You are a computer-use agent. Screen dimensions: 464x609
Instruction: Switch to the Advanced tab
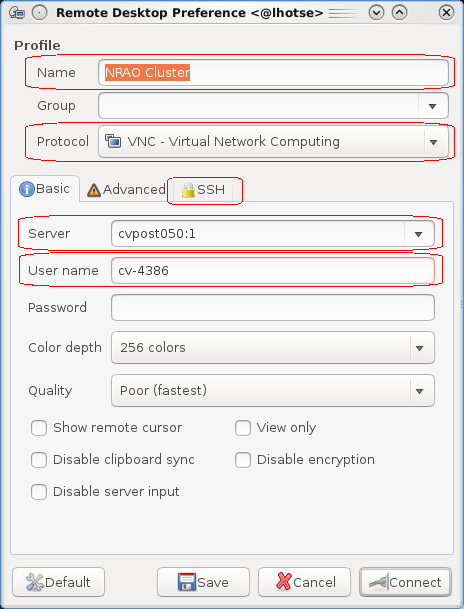coord(126,190)
